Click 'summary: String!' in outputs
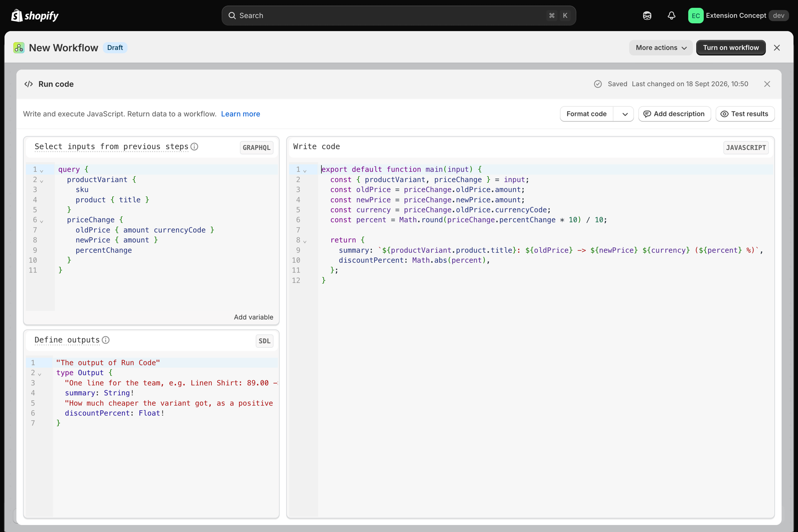The width and height of the screenshot is (798, 532). [99, 393]
